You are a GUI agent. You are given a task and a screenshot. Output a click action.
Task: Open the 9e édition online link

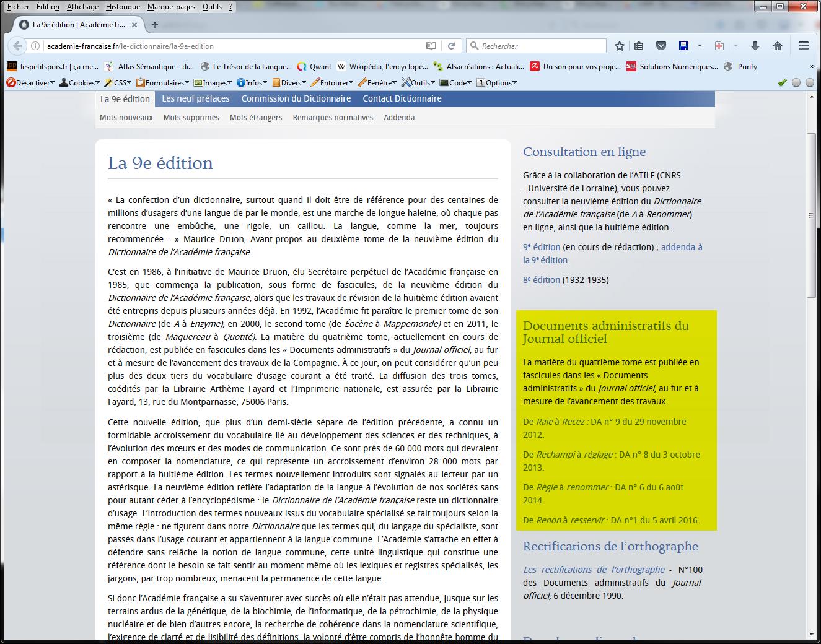(x=542, y=246)
